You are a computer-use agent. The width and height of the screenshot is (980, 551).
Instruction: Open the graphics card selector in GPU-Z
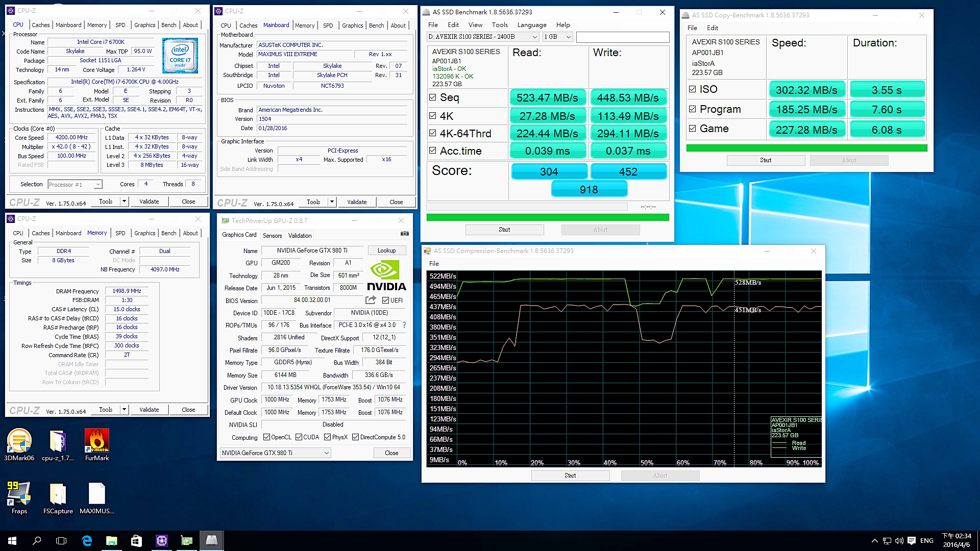275,453
